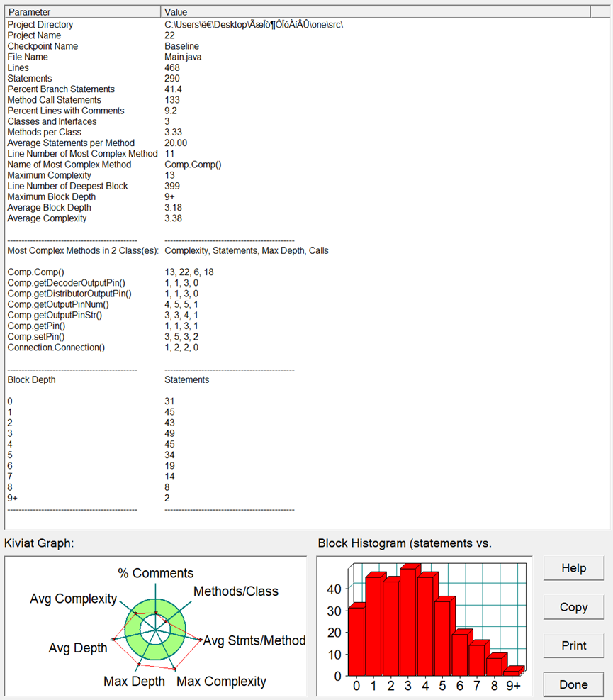Click Line Number of Most Complex Method
613x700 pixels.
coord(82,154)
